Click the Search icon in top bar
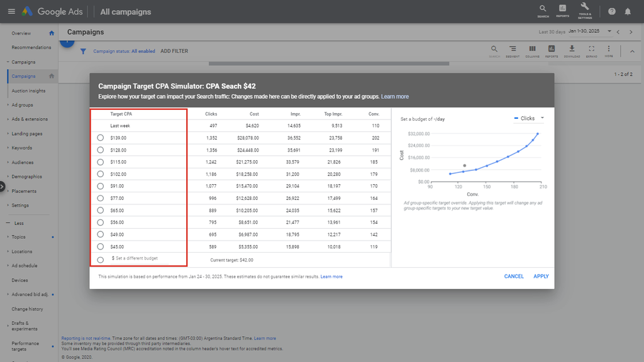The width and height of the screenshot is (644, 362). click(x=543, y=10)
